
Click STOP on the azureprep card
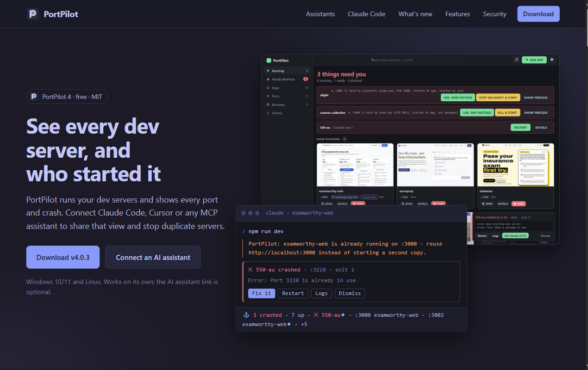(x=438, y=203)
